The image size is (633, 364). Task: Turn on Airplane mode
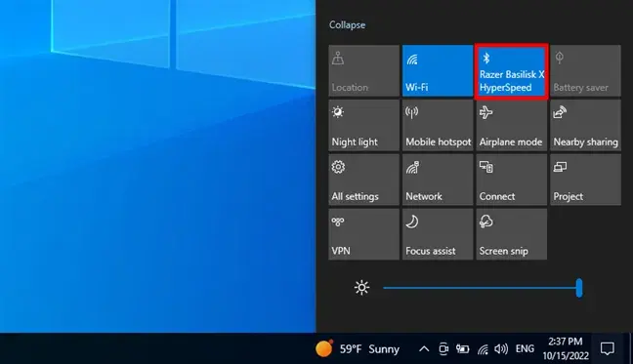512,125
